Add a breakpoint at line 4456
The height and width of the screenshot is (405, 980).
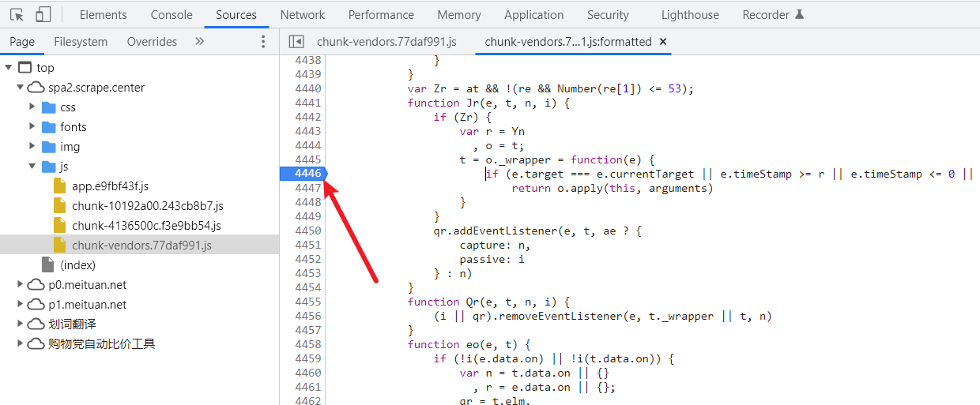tap(307, 316)
